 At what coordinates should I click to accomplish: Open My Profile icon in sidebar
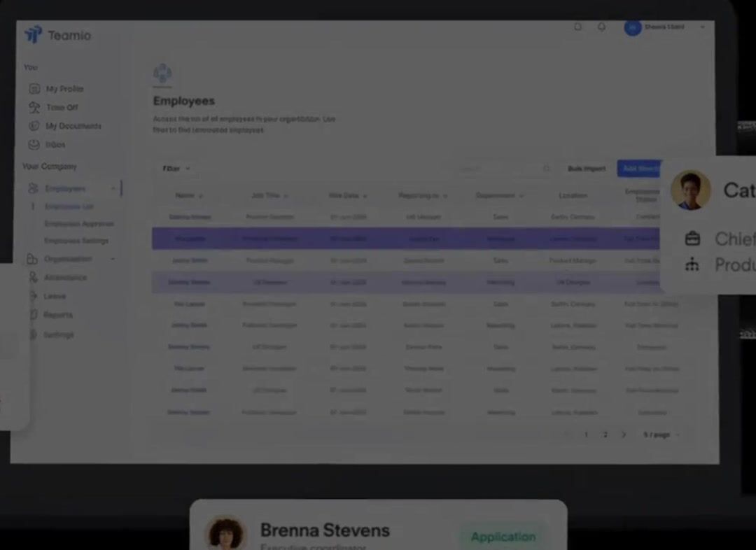pyautogui.click(x=34, y=89)
